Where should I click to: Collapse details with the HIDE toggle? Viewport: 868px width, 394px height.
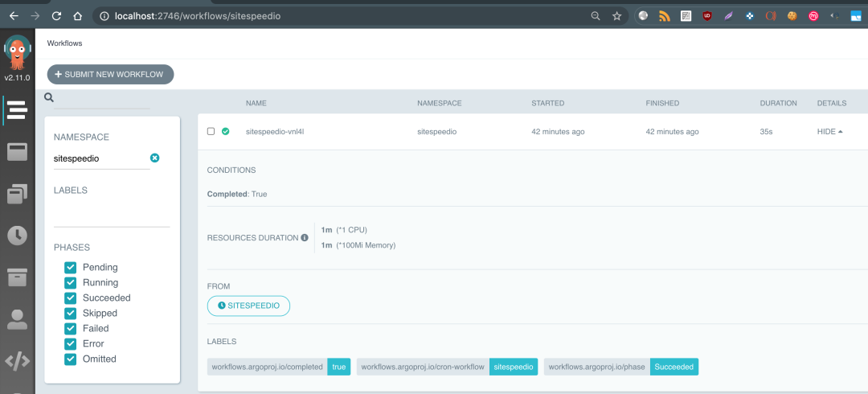tap(829, 131)
